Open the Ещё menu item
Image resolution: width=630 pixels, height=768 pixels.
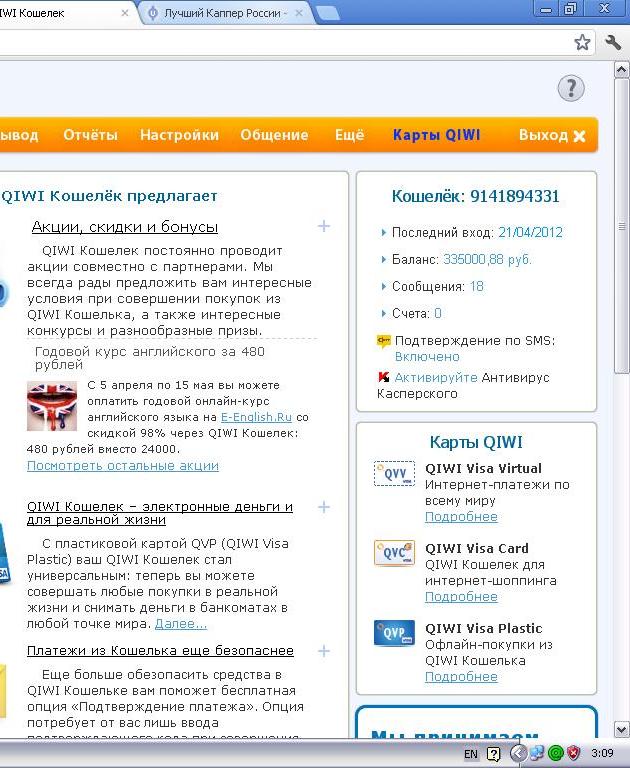[x=350, y=135]
